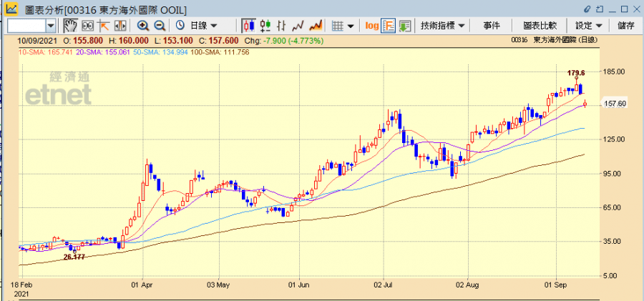The image size is (644, 301).
Task: Open the 日線 period dropdown
Action: click(x=201, y=26)
